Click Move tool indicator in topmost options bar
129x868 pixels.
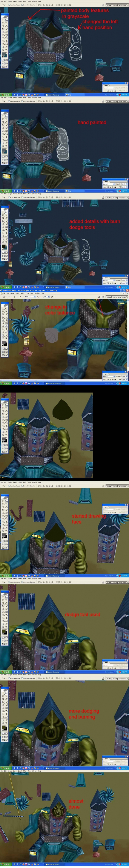(4, 5)
